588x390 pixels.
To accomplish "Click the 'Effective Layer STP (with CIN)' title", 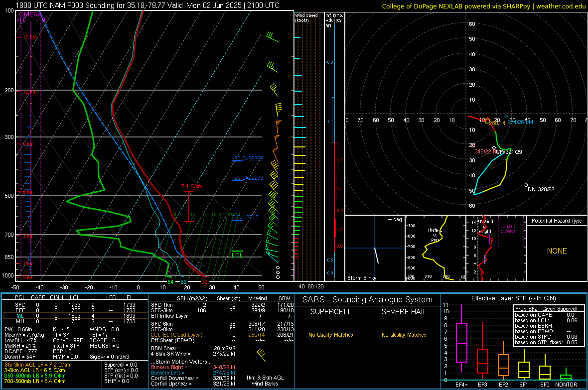I will [513, 298].
